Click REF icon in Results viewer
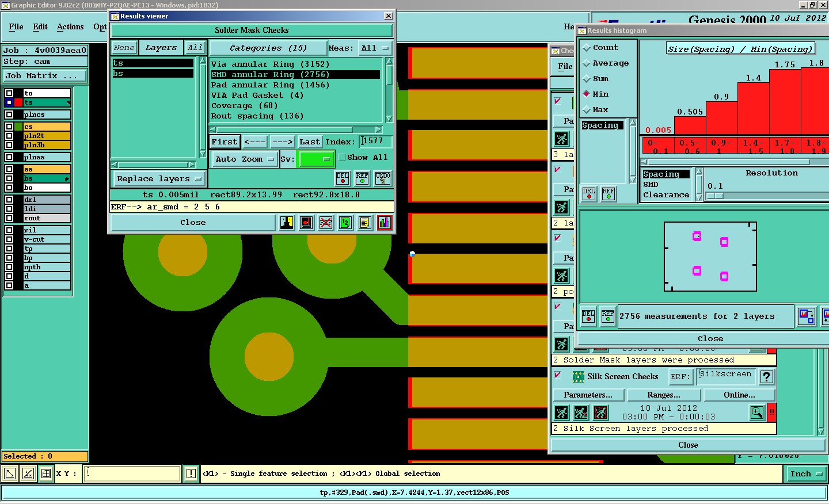 362,178
